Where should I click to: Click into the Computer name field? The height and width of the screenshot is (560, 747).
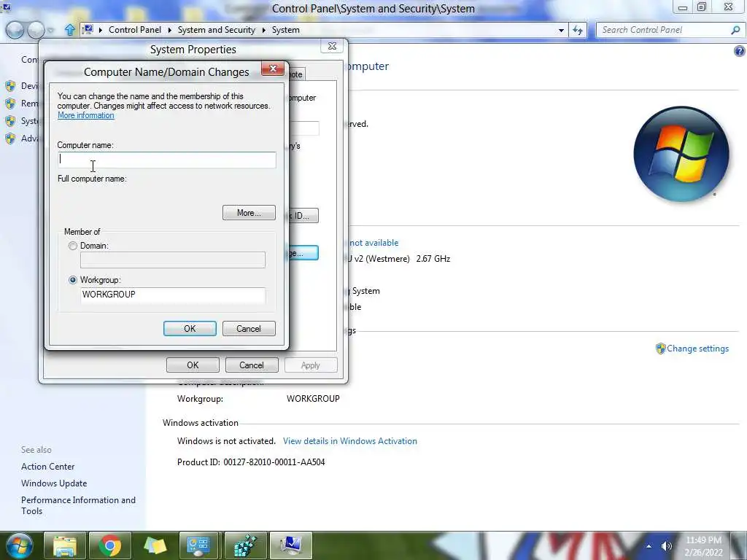[167, 160]
